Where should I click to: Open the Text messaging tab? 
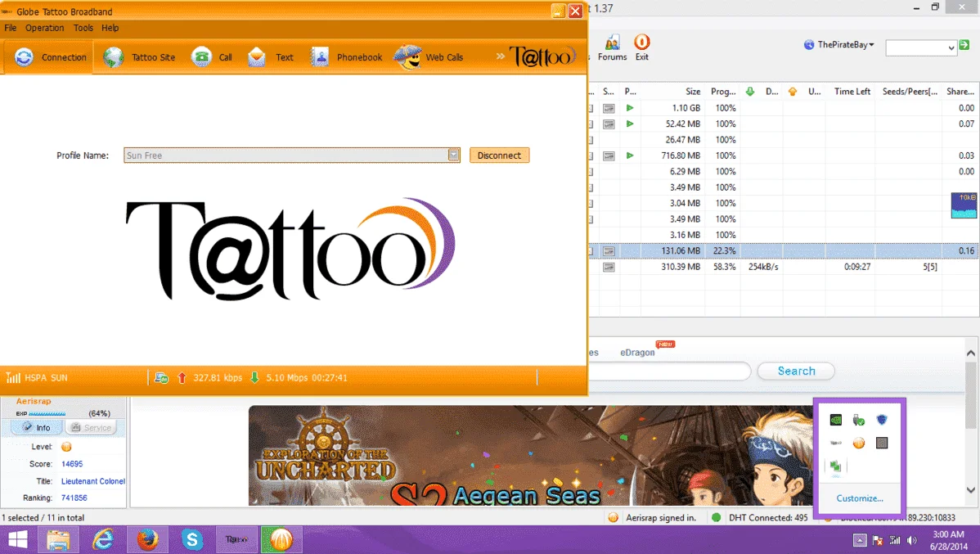[270, 57]
